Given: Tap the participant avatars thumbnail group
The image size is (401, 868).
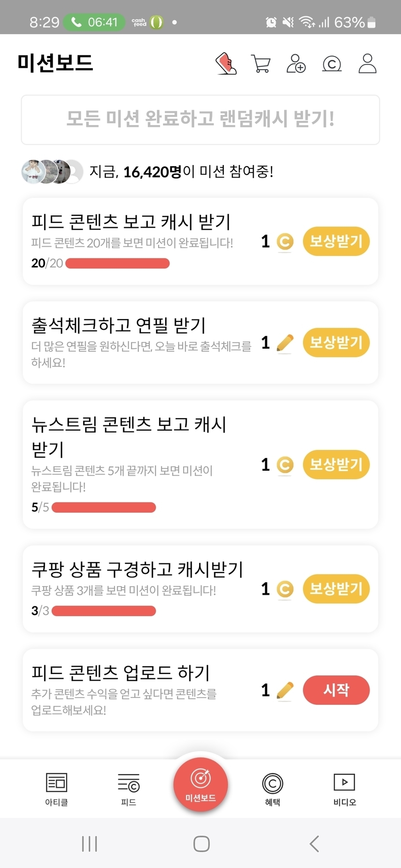Looking at the screenshot, I should pyautogui.click(x=52, y=171).
